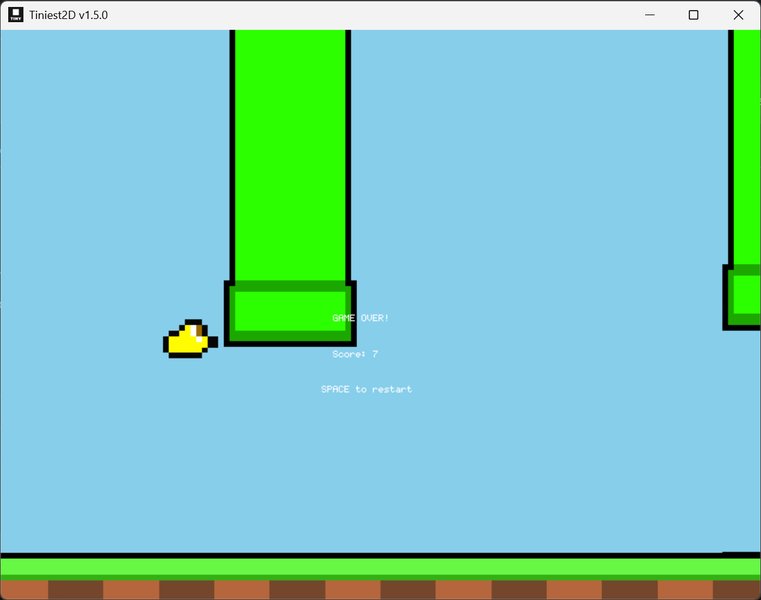Click the GAME OVER! text
761x600 pixels.
pos(360,318)
